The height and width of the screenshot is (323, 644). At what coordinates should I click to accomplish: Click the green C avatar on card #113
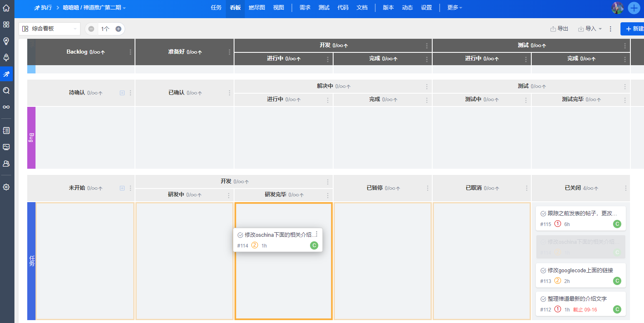point(617,281)
